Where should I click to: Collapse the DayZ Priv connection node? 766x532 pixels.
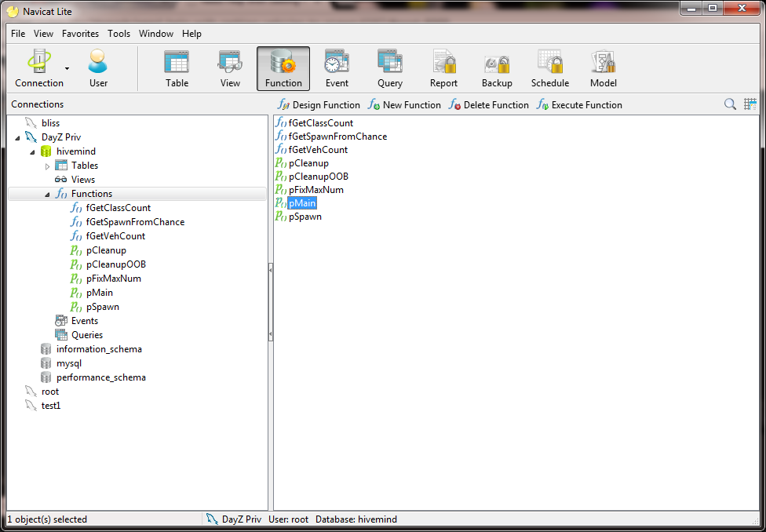(18, 138)
